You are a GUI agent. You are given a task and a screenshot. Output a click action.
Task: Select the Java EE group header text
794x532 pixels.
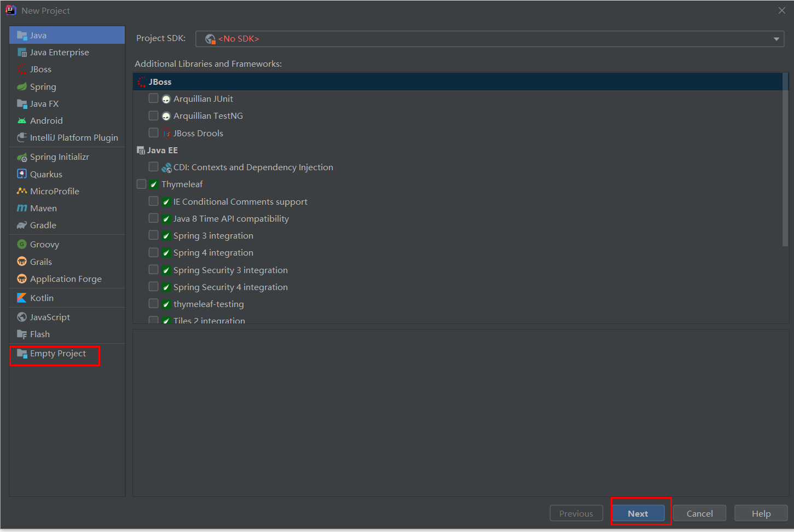(163, 151)
